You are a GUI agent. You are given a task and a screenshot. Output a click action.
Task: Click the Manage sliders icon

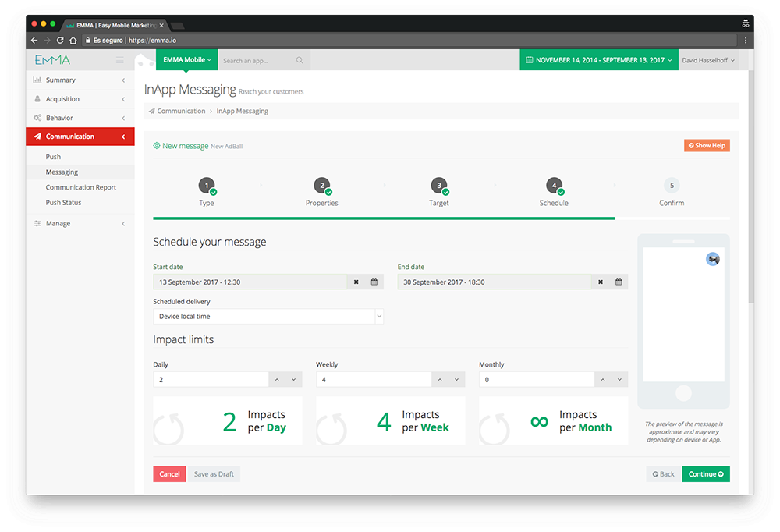36,223
